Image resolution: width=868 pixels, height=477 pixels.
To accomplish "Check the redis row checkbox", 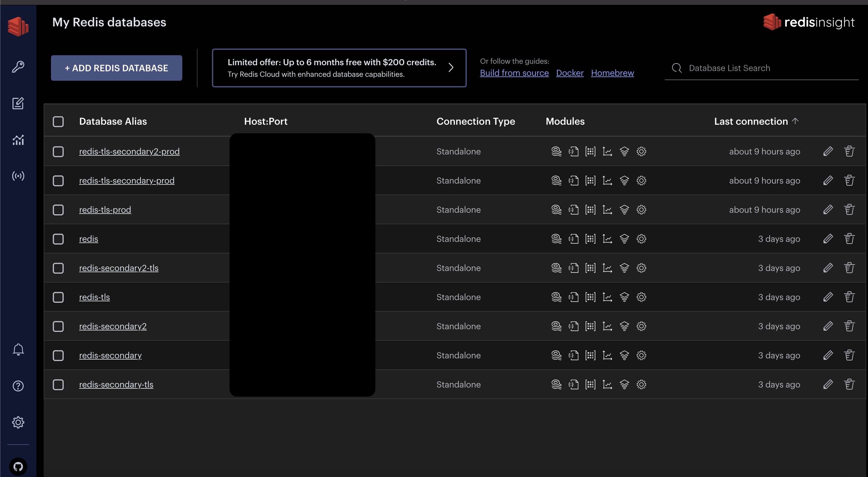I will (58, 239).
